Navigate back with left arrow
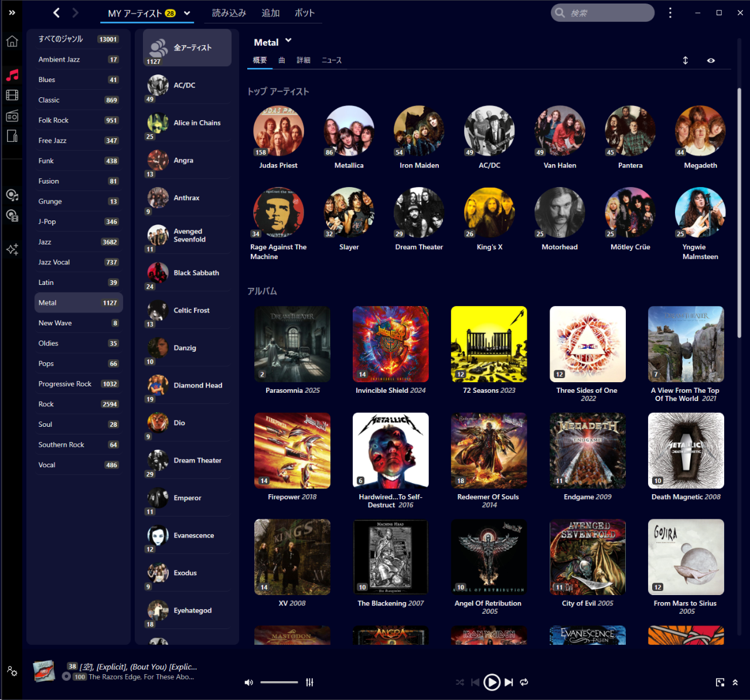 (x=56, y=12)
